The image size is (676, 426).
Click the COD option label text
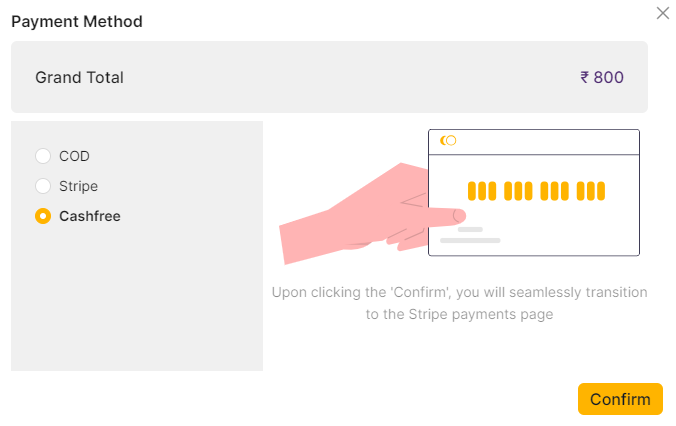(74, 156)
